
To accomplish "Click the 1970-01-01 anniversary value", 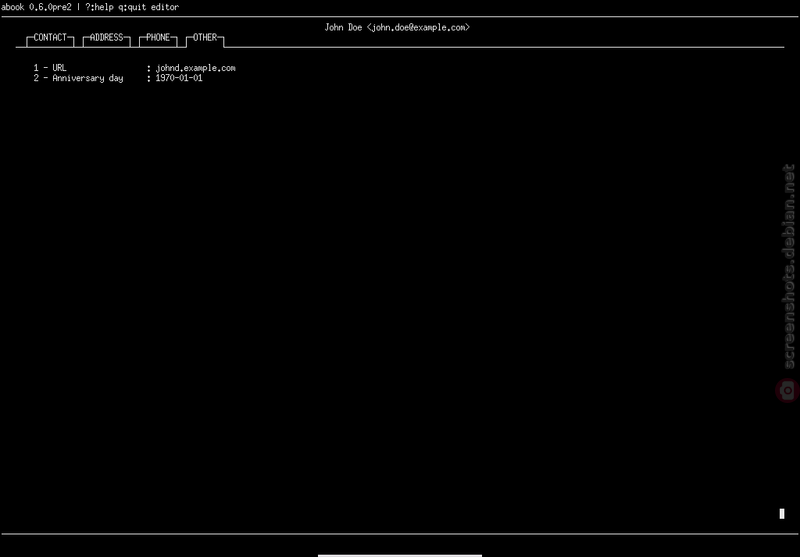I will point(179,79).
